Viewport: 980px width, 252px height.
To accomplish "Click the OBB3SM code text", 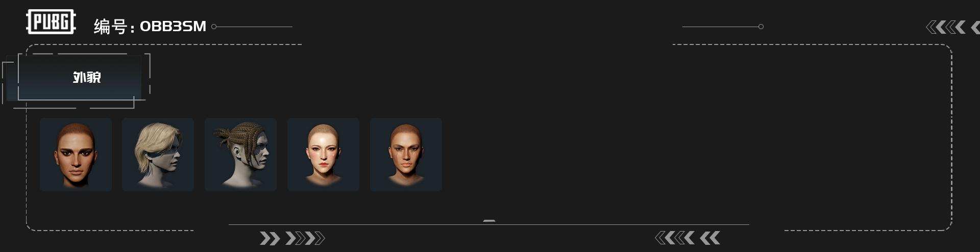I will click(173, 26).
